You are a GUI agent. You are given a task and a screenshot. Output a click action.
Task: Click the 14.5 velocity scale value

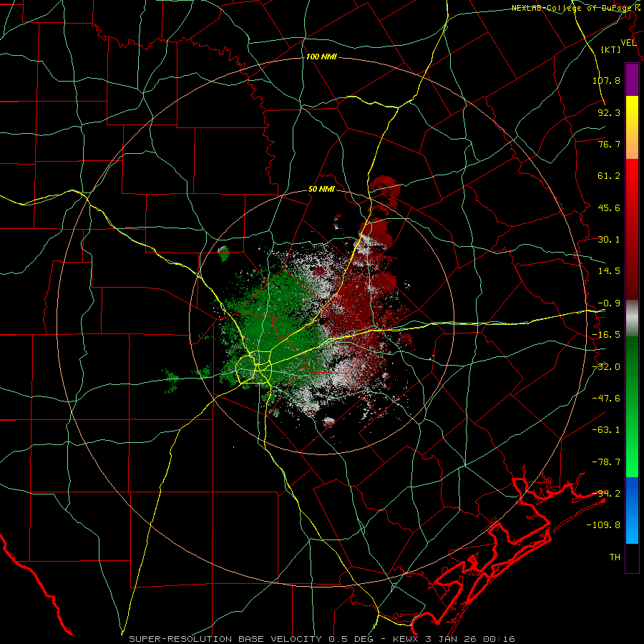pos(609,271)
